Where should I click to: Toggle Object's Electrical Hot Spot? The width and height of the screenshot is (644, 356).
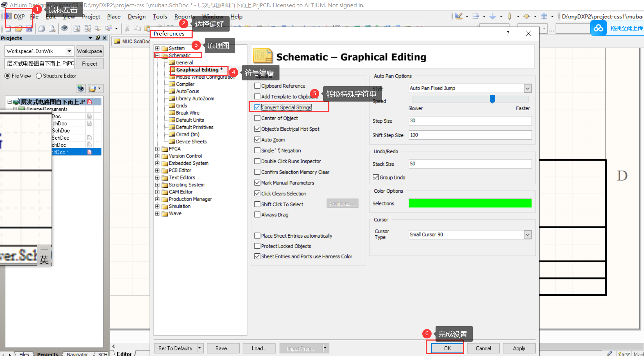(257, 129)
